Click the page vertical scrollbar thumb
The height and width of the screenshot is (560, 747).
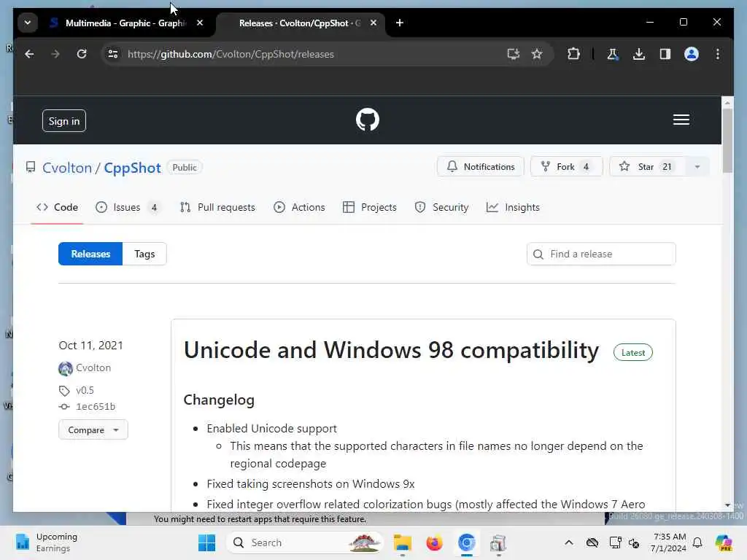pos(727,141)
